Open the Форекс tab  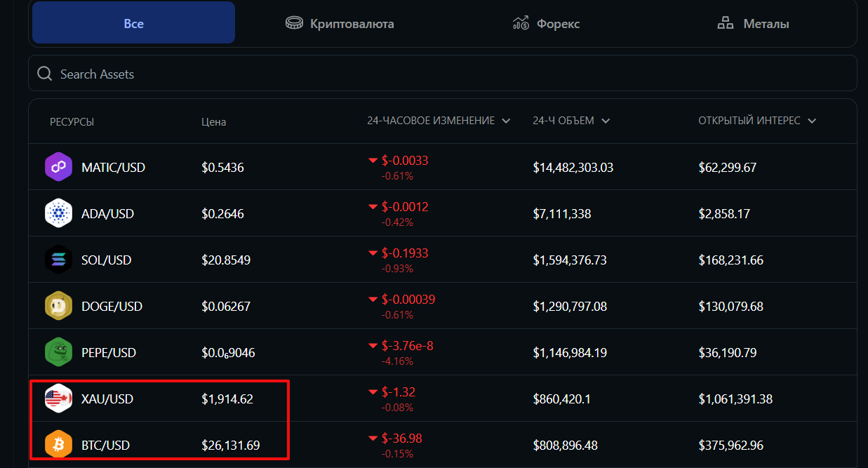[x=546, y=23]
